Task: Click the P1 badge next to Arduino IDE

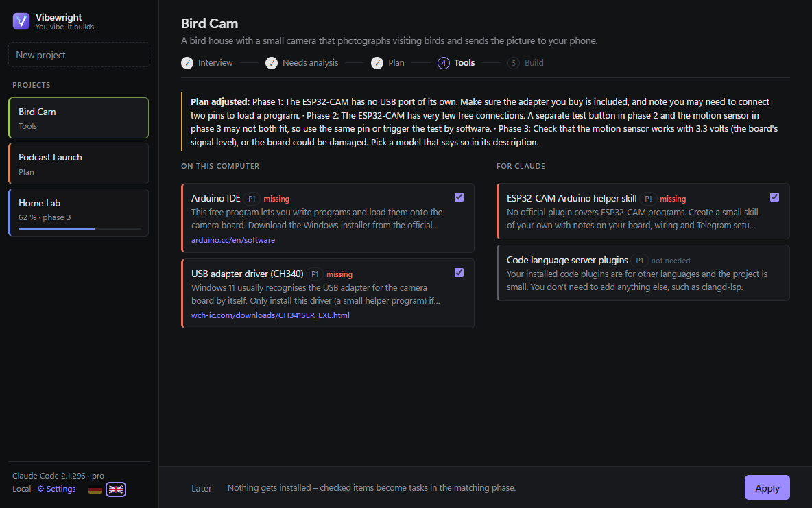Action: (252, 199)
